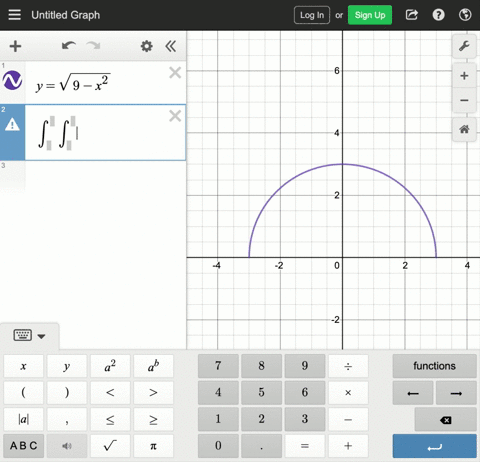This screenshot has height=462, width=480.
Task: Tap the number 9 key
Action: tap(305, 366)
